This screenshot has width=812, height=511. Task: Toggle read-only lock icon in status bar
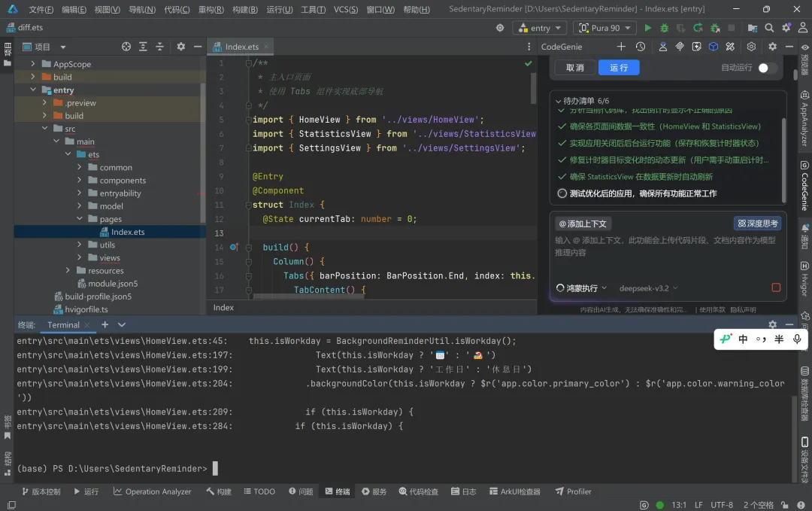[x=785, y=505]
